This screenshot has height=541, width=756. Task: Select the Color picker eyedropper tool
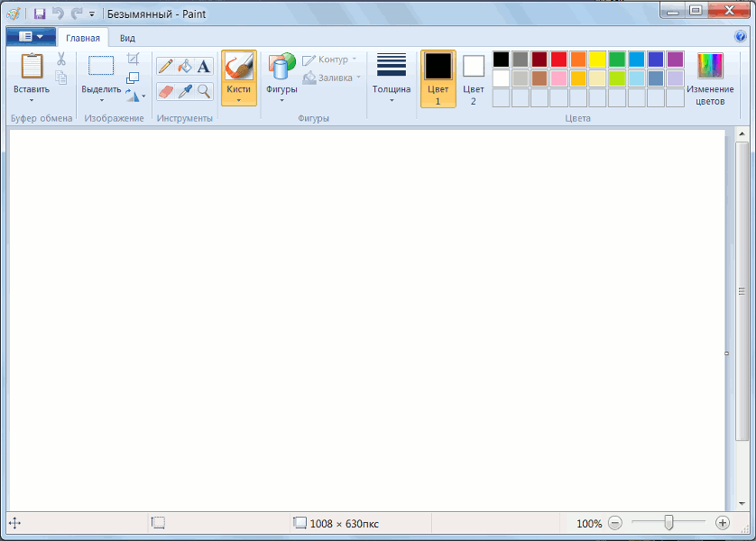[185, 91]
